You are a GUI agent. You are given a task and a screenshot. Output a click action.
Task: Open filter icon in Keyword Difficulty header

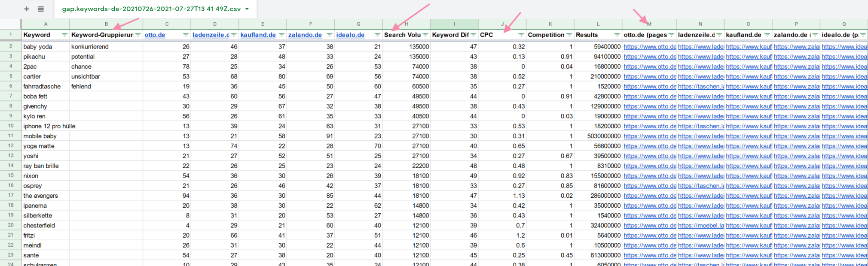tap(473, 35)
